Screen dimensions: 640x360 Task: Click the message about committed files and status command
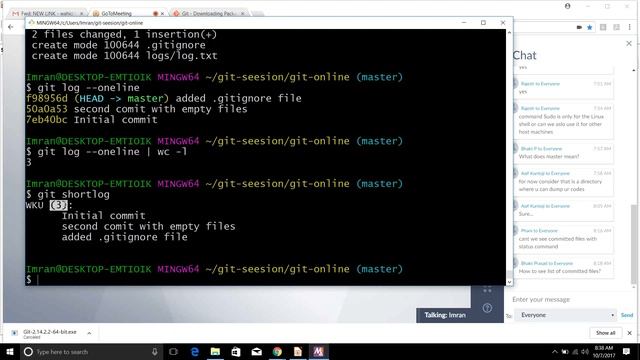[x=558, y=243]
